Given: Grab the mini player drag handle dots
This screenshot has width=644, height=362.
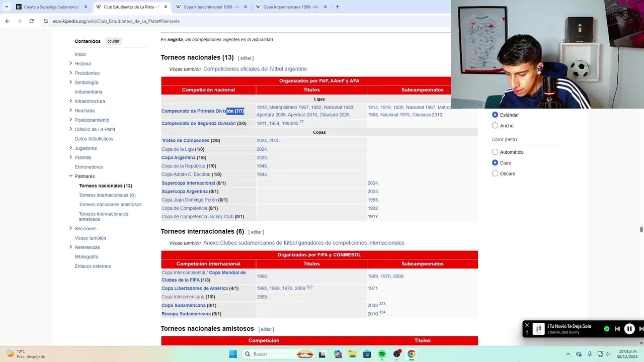Looking at the screenshot, I should pos(527,332).
